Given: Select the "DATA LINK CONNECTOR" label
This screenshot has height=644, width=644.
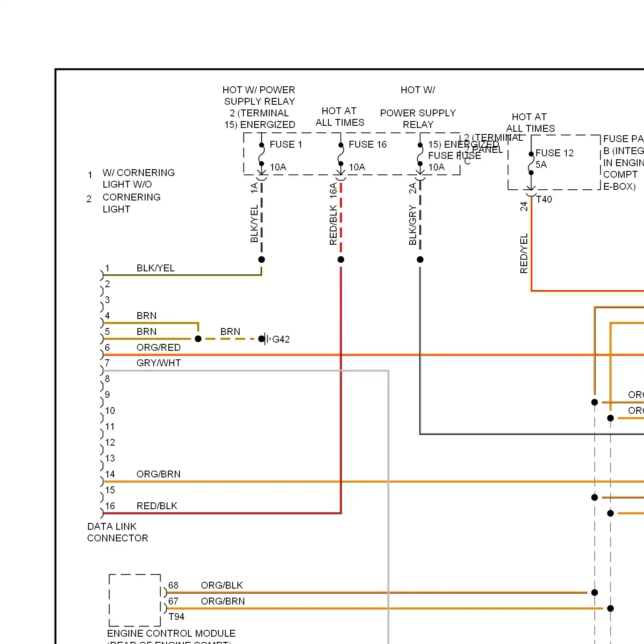Looking at the screenshot, I should [118, 532].
